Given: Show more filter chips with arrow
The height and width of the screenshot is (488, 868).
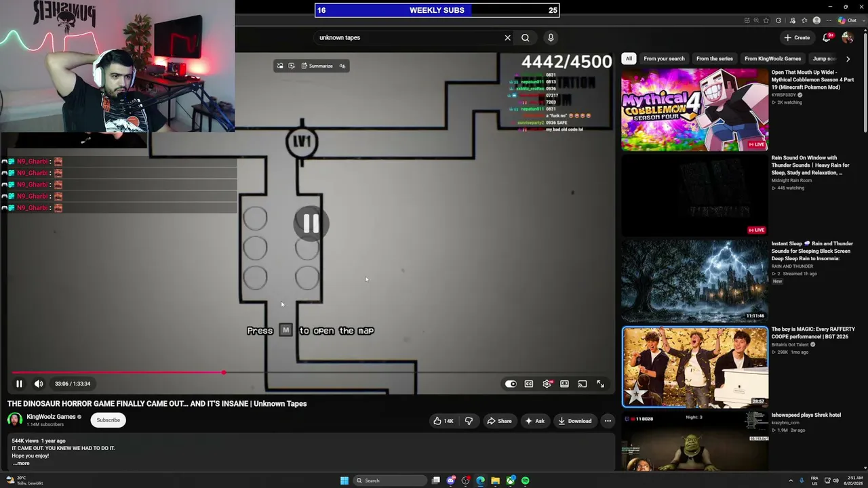Looking at the screenshot, I should (x=848, y=59).
